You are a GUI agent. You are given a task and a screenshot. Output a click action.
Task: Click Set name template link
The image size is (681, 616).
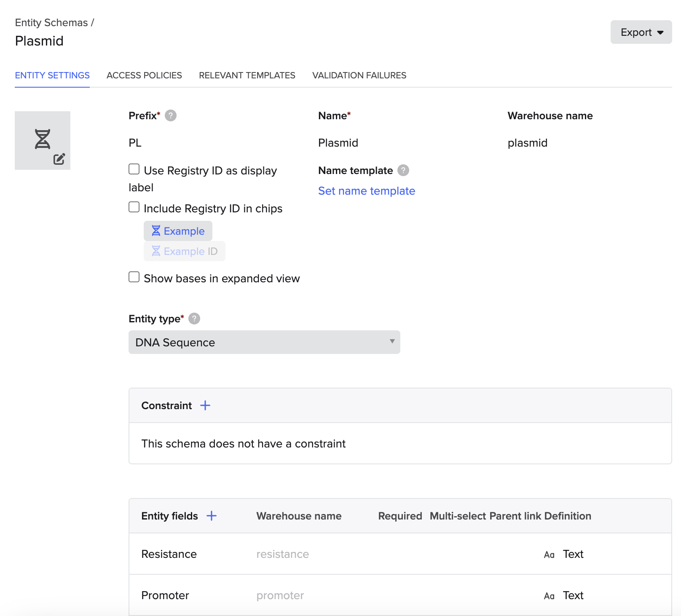(367, 191)
